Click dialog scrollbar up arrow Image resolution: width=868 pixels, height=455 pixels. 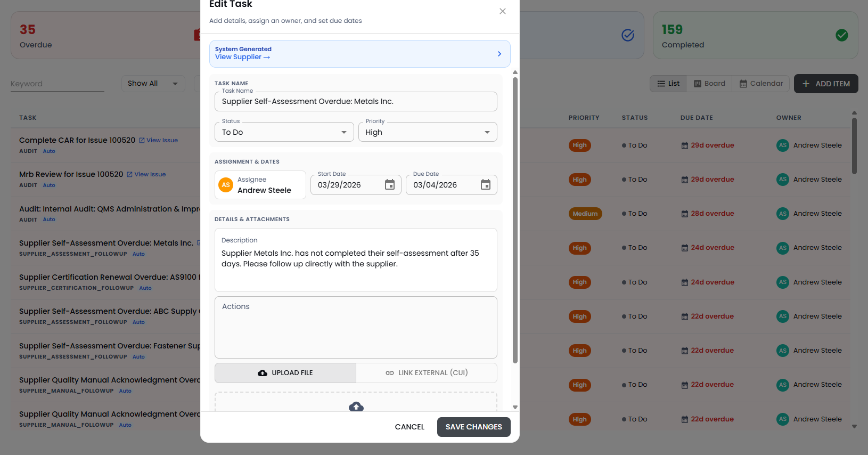pyautogui.click(x=515, y=72)
